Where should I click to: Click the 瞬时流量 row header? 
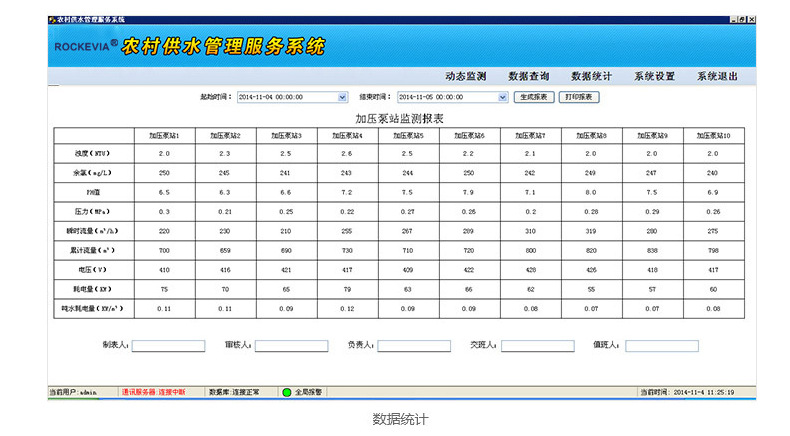point(94,231)
